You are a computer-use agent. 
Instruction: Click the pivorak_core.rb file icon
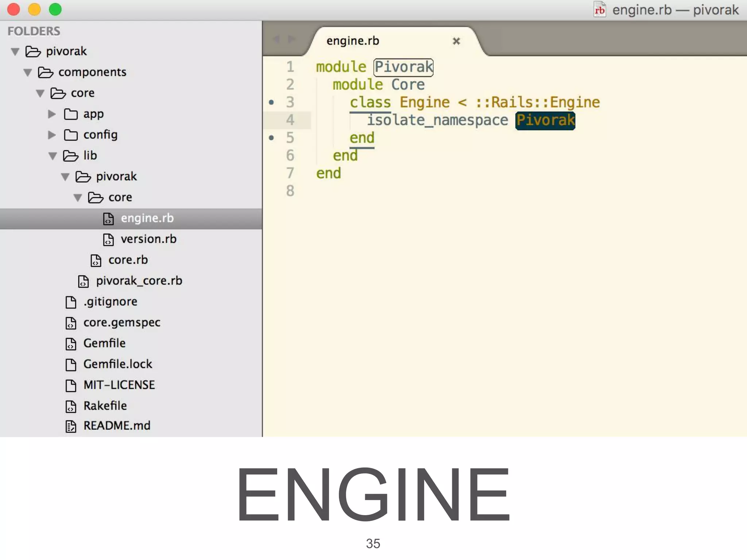pos(84,281)
